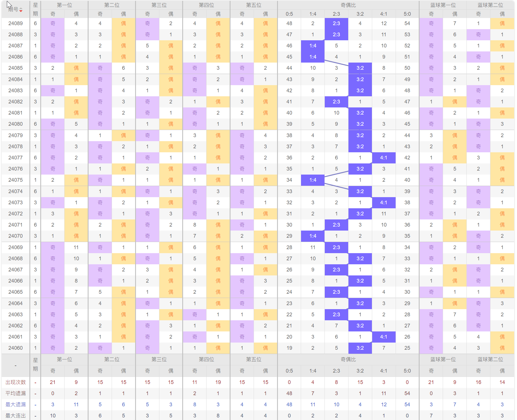Click the highlighted 3:2 cell in row 24064
Image resolution: width=517 pixels, height=420 pixels.
[360, 303]
